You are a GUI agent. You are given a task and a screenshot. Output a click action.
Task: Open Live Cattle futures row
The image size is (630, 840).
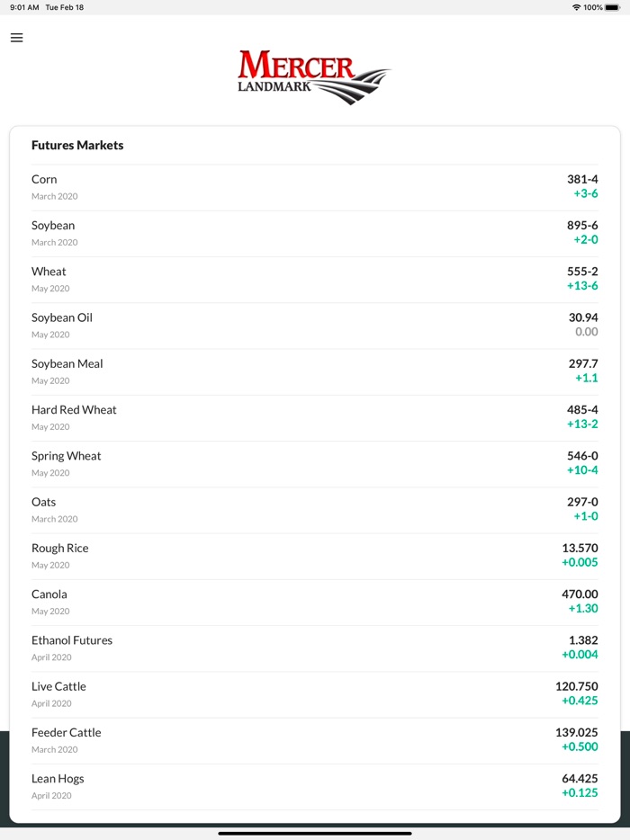314,694
